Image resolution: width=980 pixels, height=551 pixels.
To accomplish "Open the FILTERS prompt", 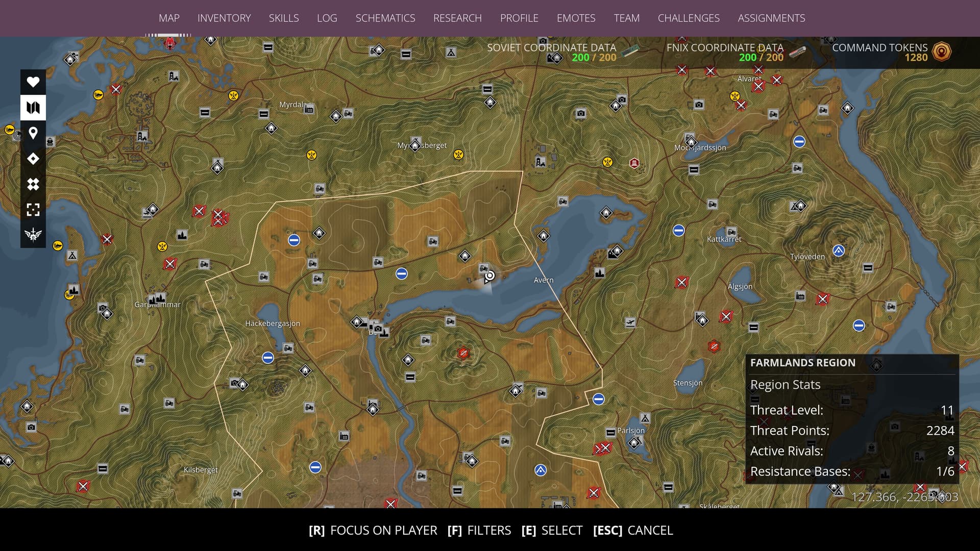I will [479, 530].
